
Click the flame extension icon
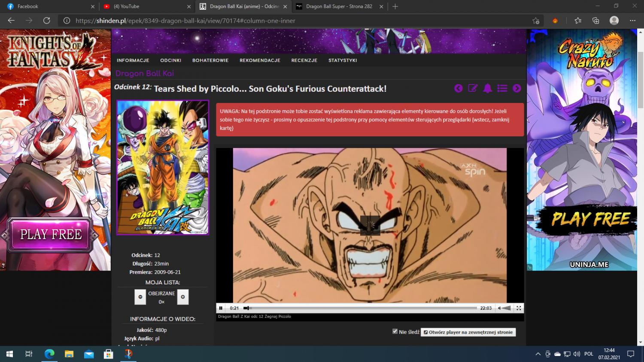[555, 21]
